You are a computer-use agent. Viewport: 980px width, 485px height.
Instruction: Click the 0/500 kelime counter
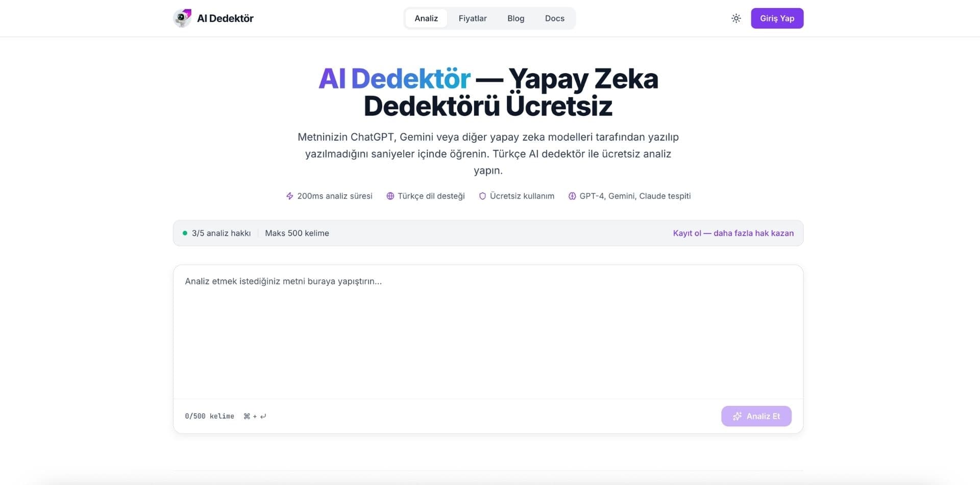[209, 416]
